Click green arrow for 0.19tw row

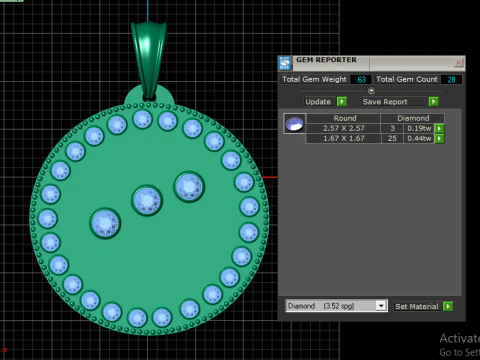point(439,128)
